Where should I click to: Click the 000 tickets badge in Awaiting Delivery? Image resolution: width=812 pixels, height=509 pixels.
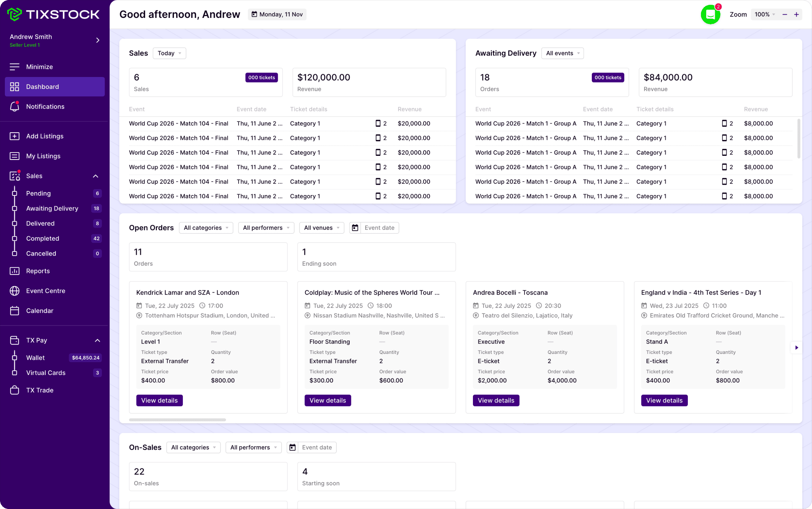coord(608,77)
